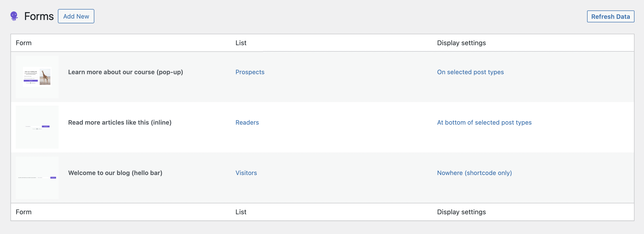Open the pop-up form giraffe thumbnail
The height and width of the screenshot is (234, 644).
pyautogui.click(x=37, y=77)
